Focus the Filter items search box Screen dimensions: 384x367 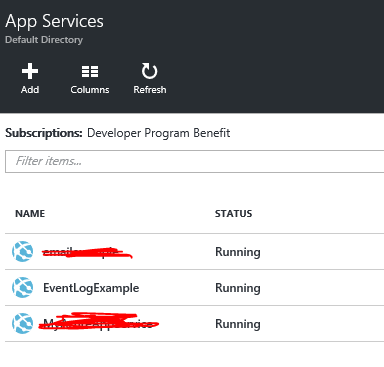point(195,161)
